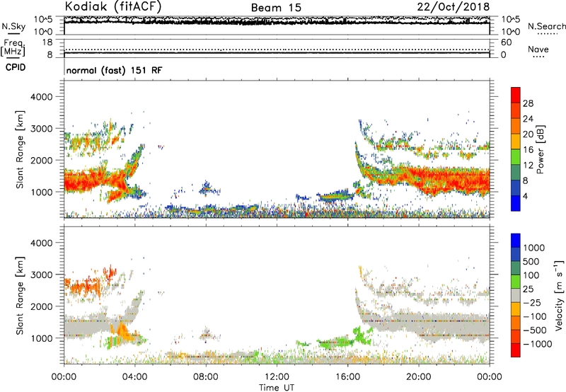This screenshot has height=392, width=566.
Task: Click the 'N.Sky' legend label
Action: click(x=13, y=26)
